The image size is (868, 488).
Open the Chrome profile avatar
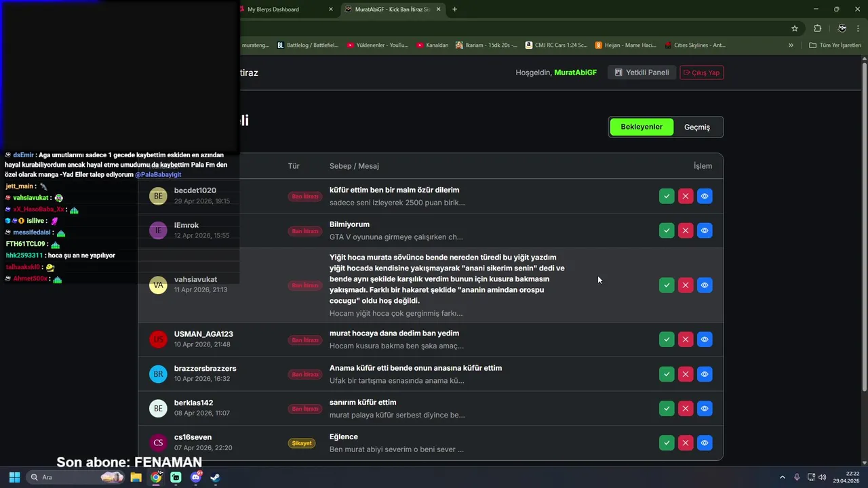coord(842,28)
